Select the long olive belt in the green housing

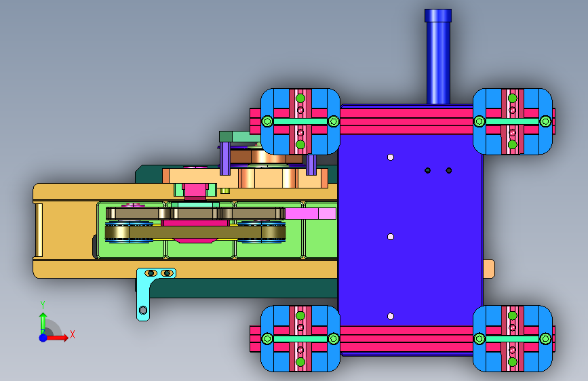click(x=195, y=232)
